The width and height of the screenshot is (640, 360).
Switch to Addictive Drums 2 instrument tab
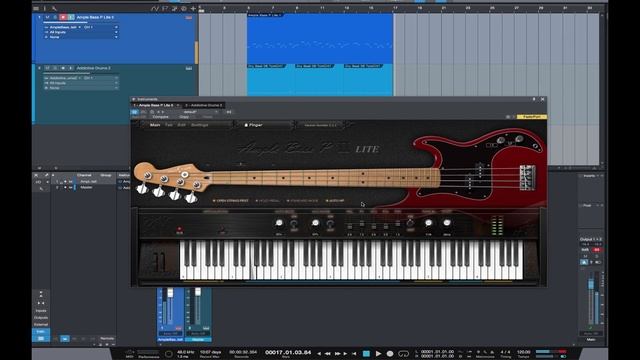[204, 105]
